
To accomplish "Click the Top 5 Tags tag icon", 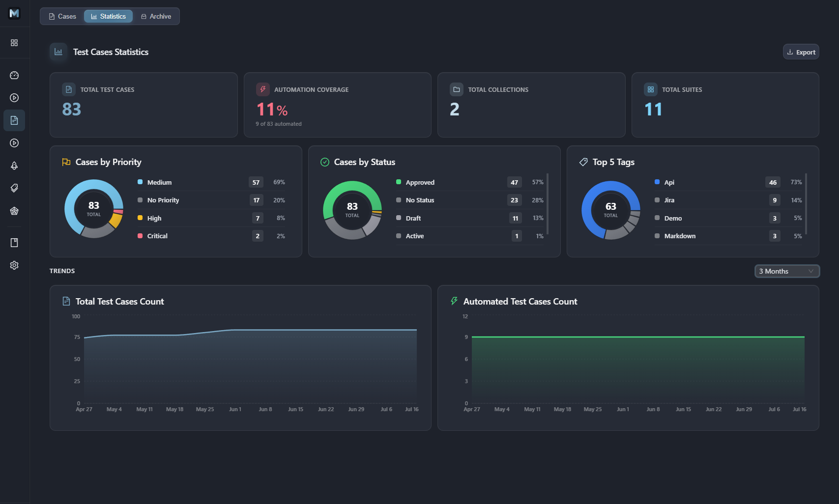I will 583,162.
